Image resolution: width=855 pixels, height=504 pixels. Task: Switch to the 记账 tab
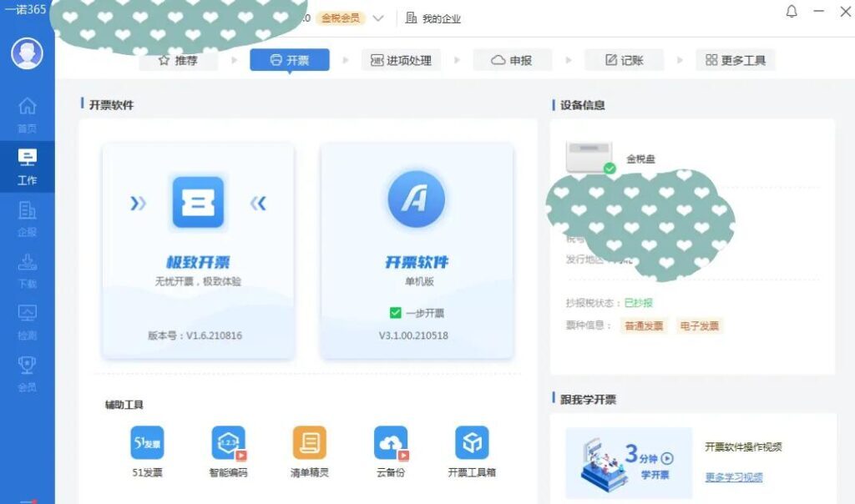624,60
